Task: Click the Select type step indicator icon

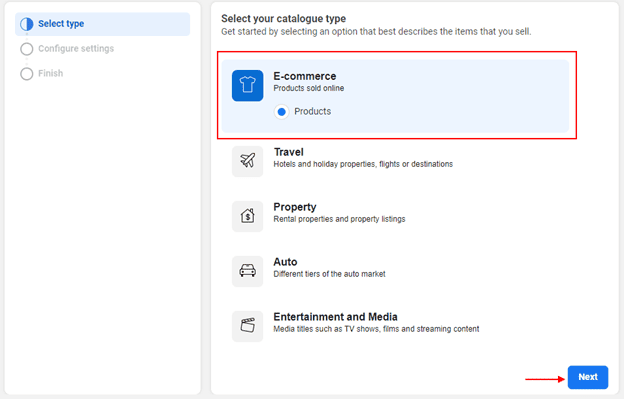Action: pos(27,24)
